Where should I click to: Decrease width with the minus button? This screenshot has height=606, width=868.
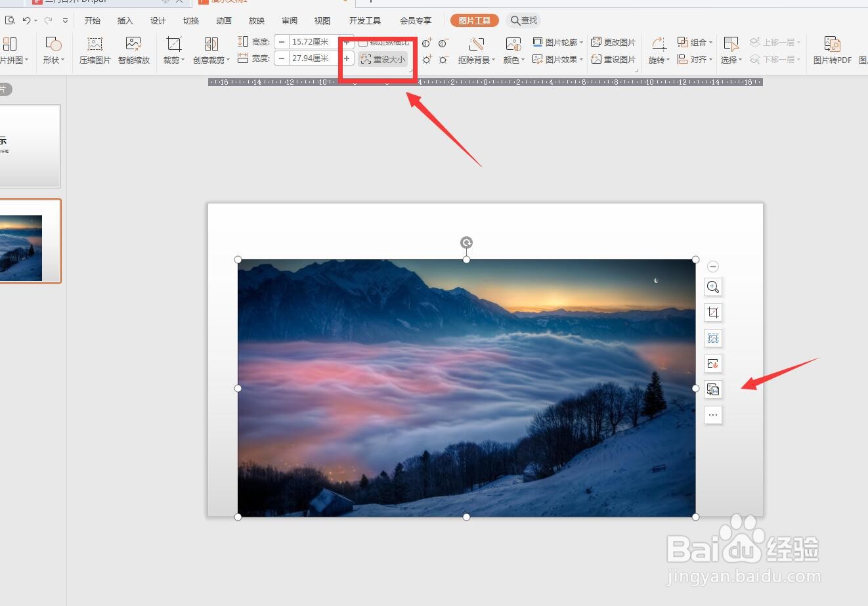click(x=282, y=58)
